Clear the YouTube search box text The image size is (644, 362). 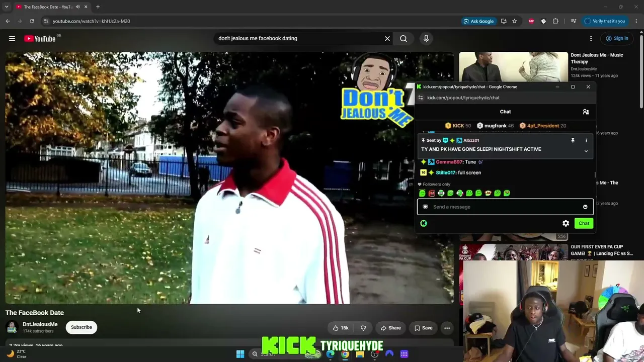(387, 38)
